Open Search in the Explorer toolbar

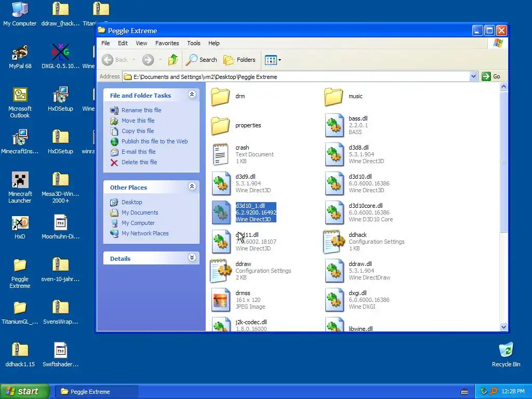(202, 60)
